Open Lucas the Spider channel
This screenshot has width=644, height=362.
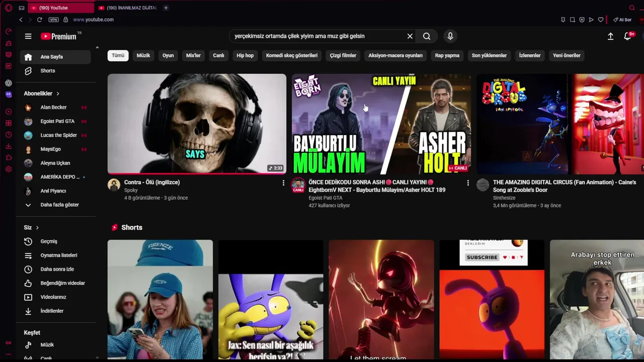coord(55,135)
